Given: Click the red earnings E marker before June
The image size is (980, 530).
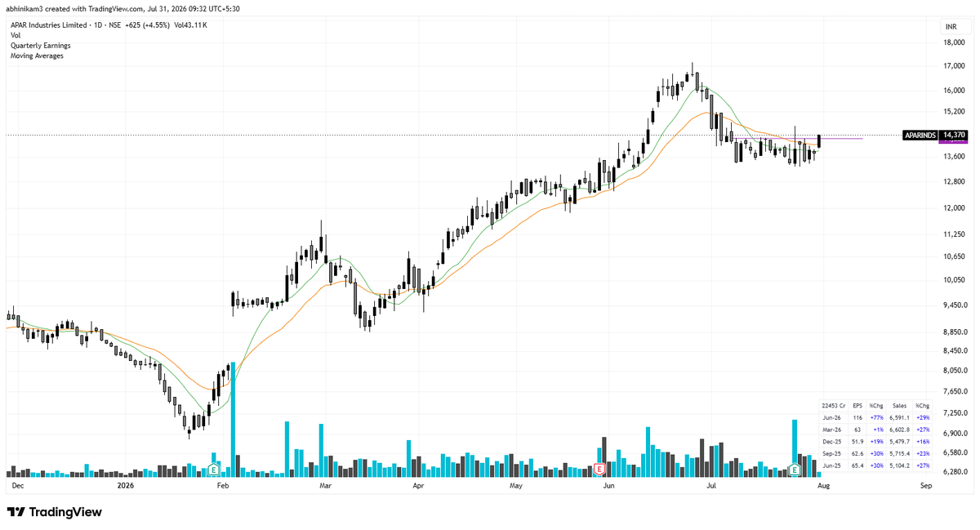Looking at the screenshot, I should tap(599, 470).
